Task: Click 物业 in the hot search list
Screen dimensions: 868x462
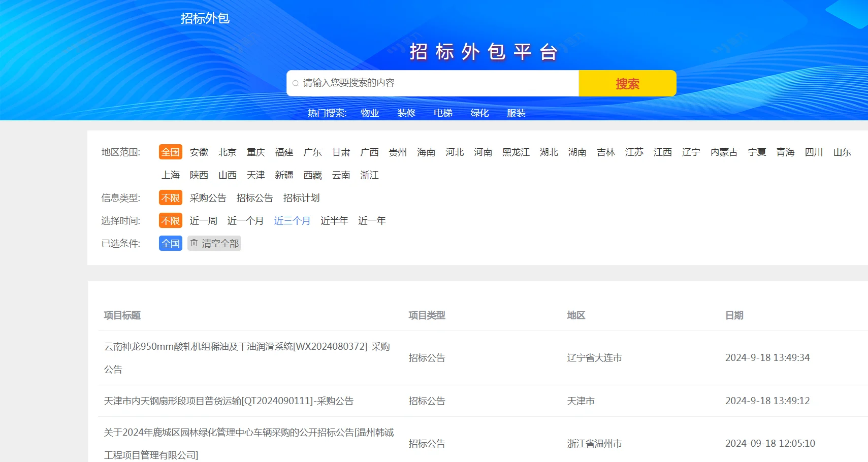Action: [x=369, y=113]
